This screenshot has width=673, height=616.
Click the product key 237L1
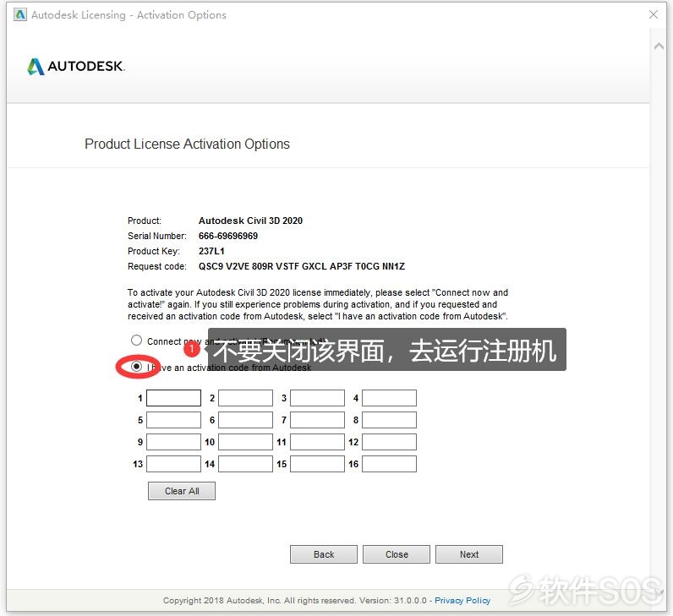click(211, 251)
